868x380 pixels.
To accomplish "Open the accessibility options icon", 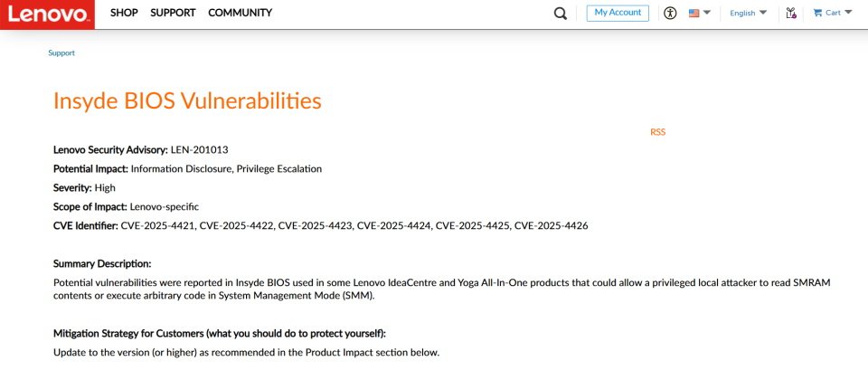I will pos(670,14).
